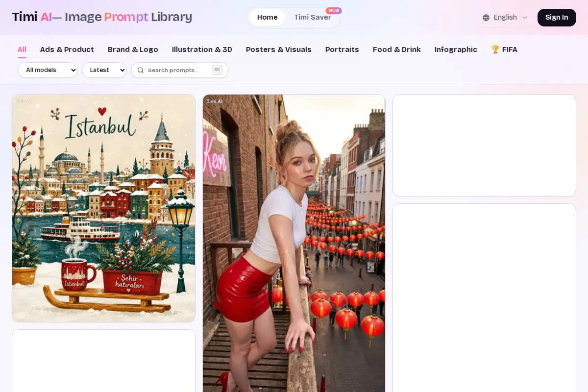Screen dimensions: 588x392
Task: Open the red lantern street portrait card
Action: pos(294,244)
